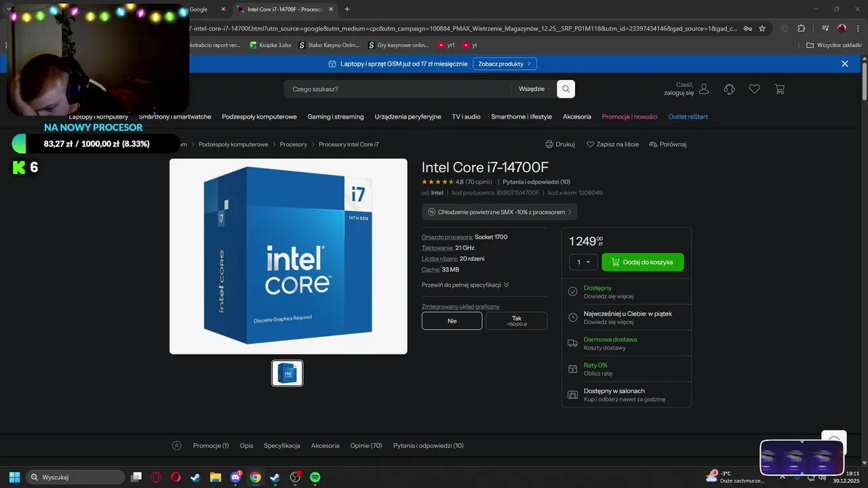Image resolution: width=868 pixels, height=488 pixels.
Task: Open Google Chrome taskbar icon
Action: [x=255, y=477]
